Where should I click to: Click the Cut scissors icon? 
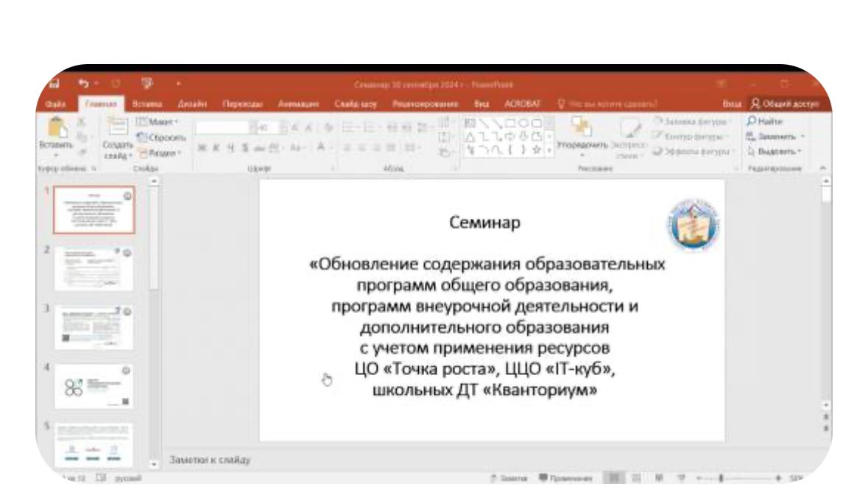(82, 122)
